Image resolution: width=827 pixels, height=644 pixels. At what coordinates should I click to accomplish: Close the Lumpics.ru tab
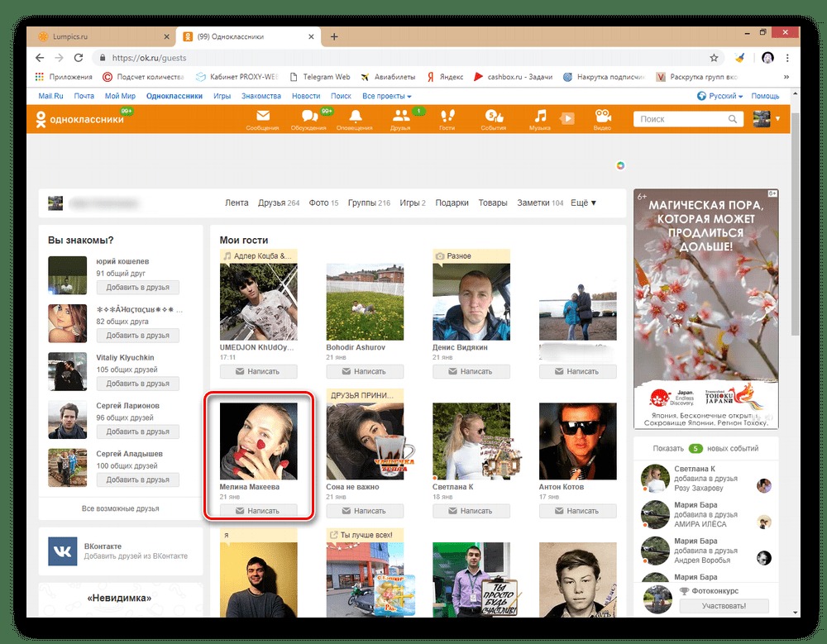(167, 36)
